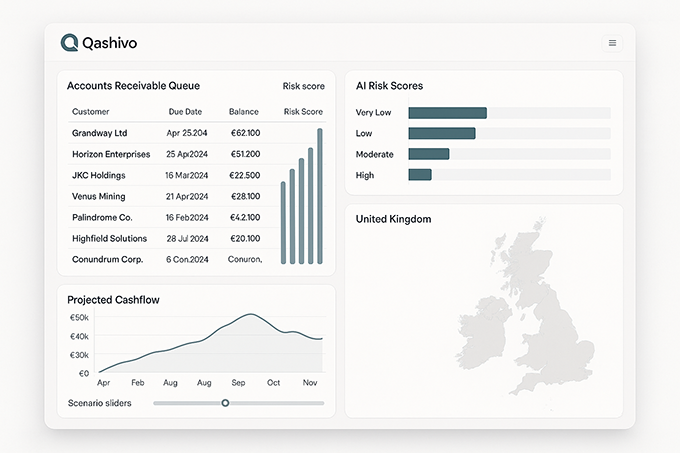Click the Qashivo logo icon
The image size is (680, 453).
click(69, 42)
